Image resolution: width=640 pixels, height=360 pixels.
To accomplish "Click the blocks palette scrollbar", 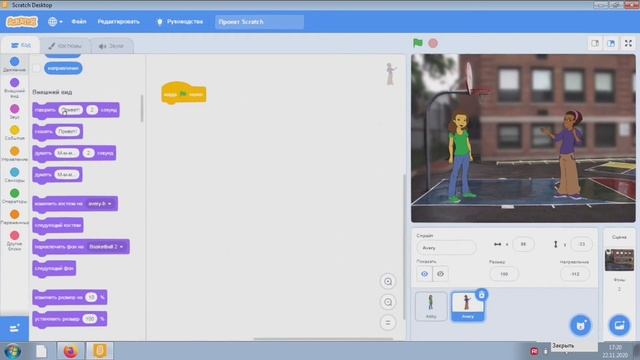I will [142, 109].
